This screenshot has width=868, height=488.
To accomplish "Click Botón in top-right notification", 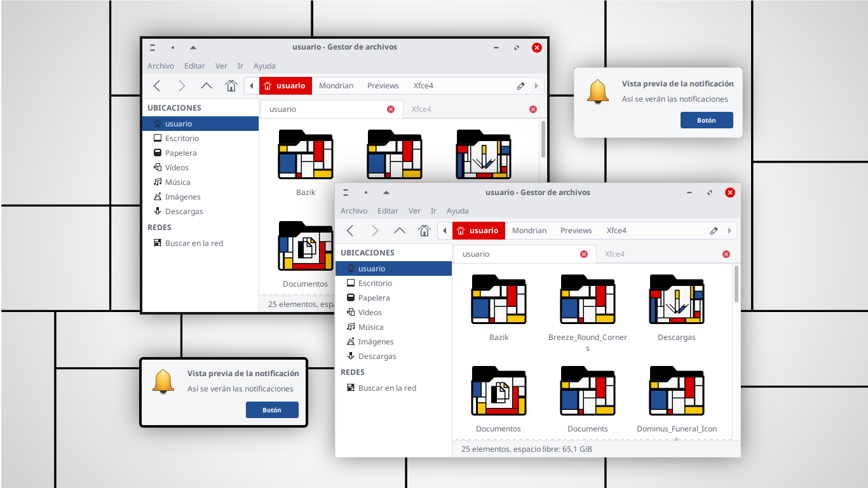I will click(x=707, y=120).
